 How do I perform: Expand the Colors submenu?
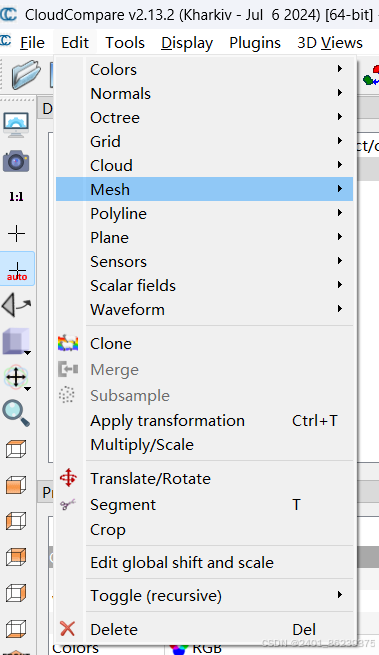(204, 69)
